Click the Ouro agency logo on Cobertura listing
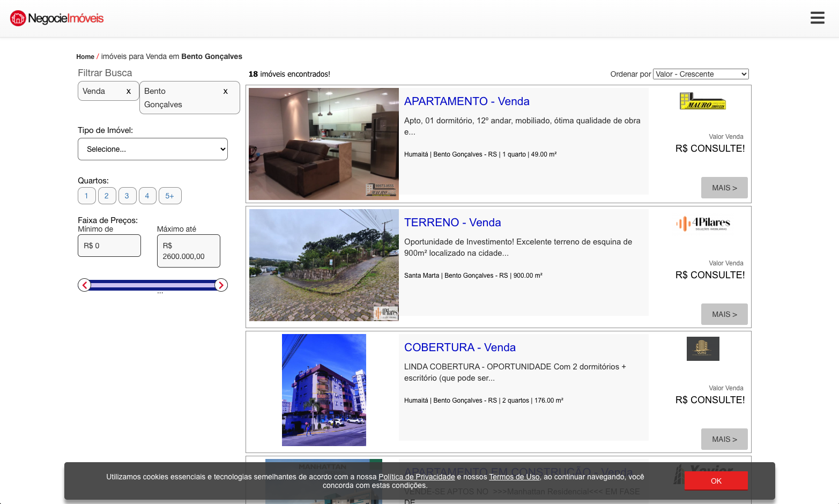839x504 pixels. [x=702, y=349]
